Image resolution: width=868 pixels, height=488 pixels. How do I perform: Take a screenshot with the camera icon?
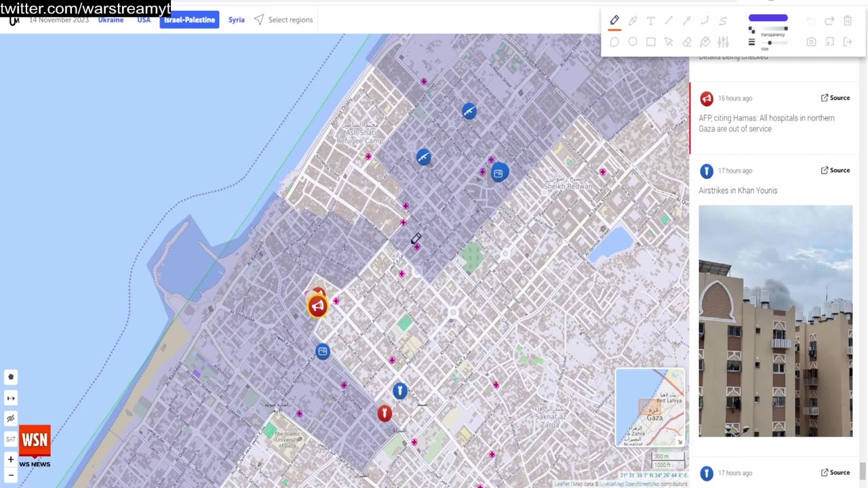(811, 42)
